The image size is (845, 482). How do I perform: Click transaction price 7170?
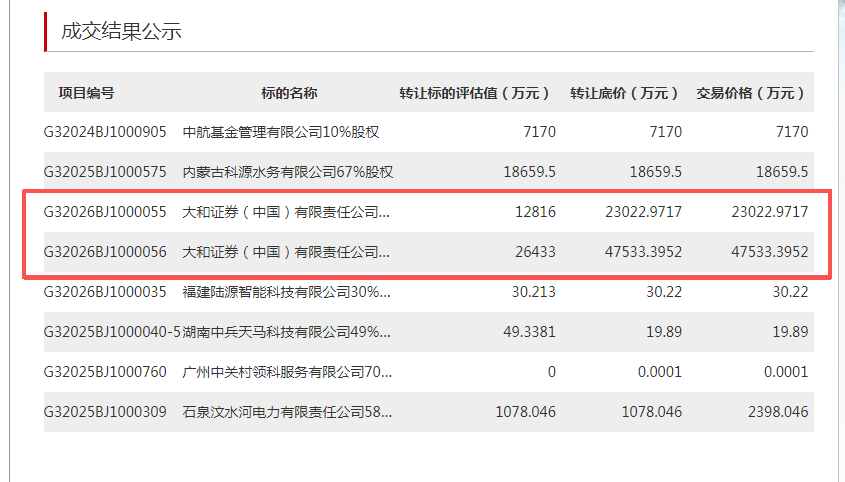coord(792,132)
